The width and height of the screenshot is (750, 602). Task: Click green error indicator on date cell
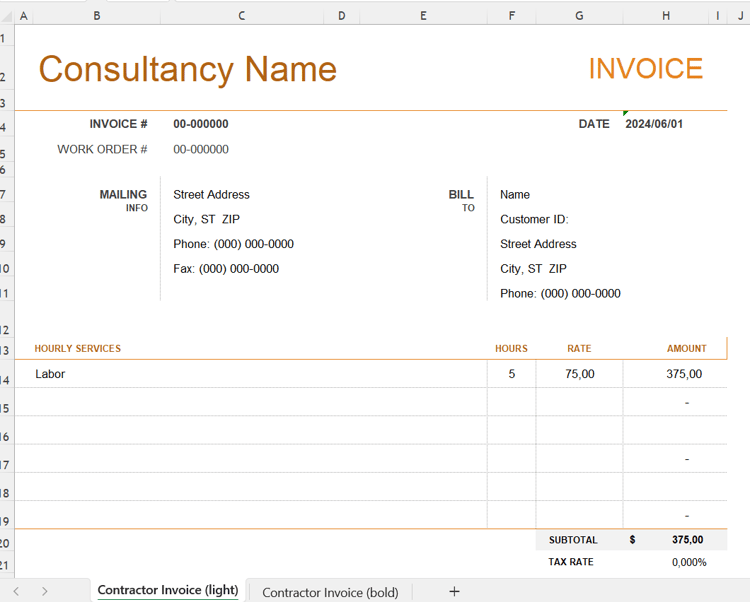pos(626,113)
